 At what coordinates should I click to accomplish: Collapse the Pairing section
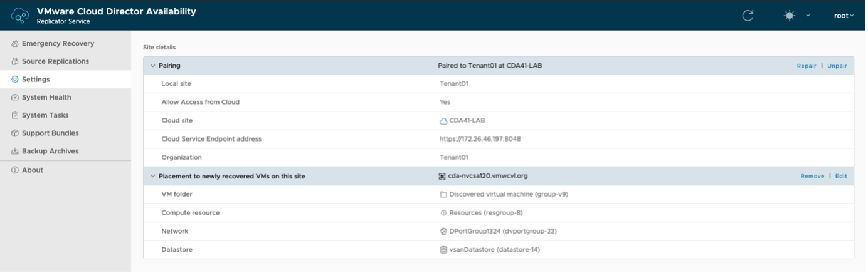[152, 66]
